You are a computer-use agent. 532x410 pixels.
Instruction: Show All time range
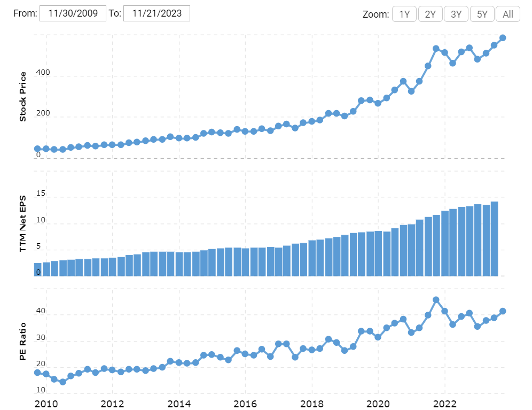(507, 14)
